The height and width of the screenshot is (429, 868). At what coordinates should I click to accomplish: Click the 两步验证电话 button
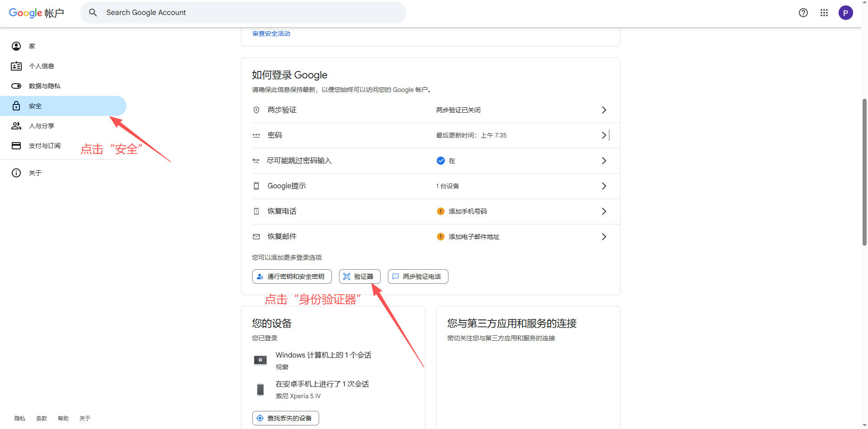pos(418,276)
